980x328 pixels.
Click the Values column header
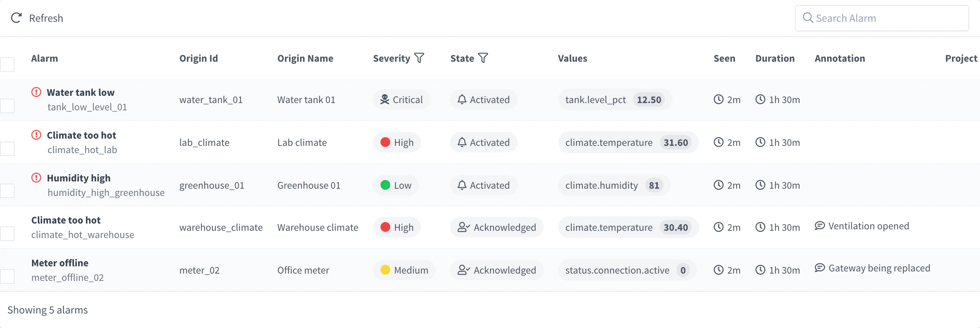(x=572, y=58)
